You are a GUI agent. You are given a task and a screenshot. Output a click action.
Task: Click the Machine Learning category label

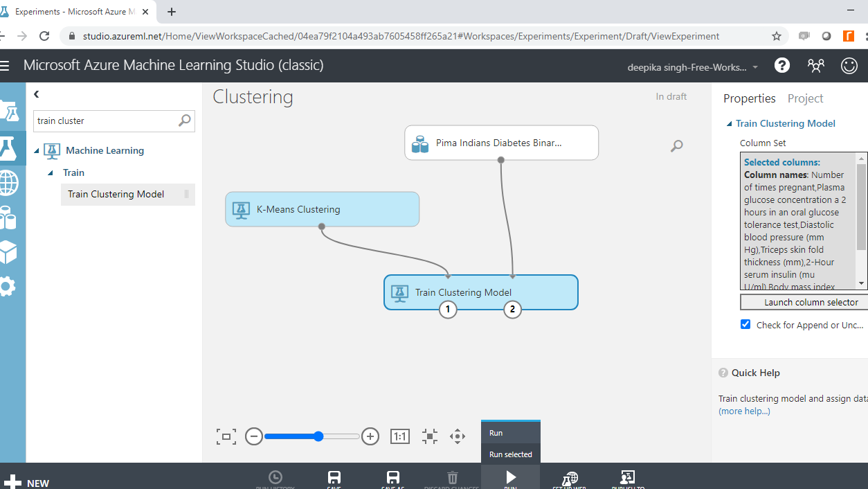pos(105,150)
